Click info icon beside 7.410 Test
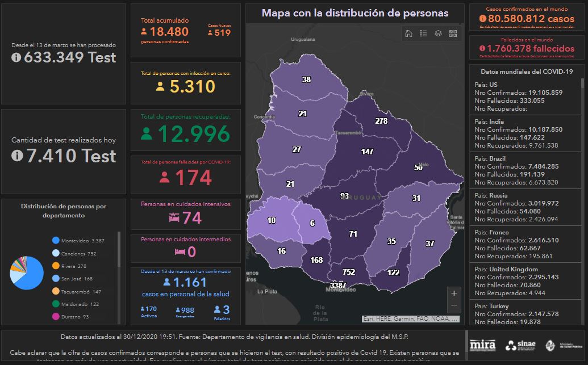 coord(16,156)
